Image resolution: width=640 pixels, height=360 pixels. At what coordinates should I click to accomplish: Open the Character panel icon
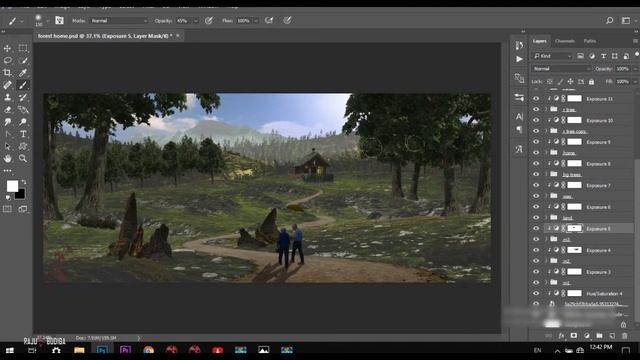(x=519, y=117)
